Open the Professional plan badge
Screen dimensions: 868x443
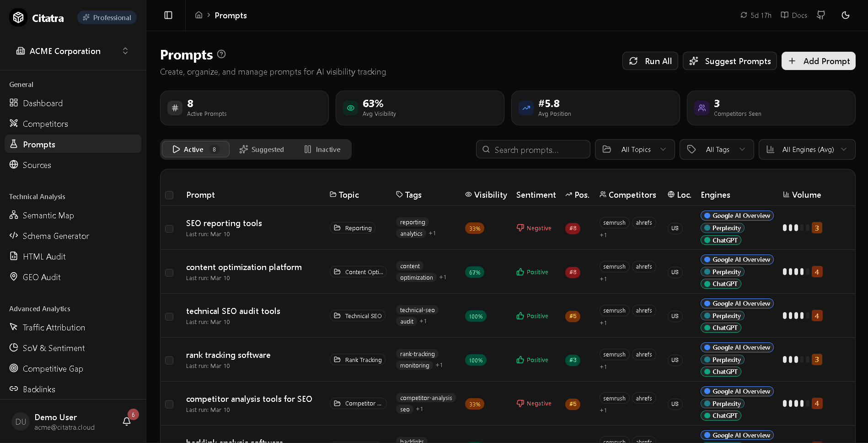pos(107,17)
